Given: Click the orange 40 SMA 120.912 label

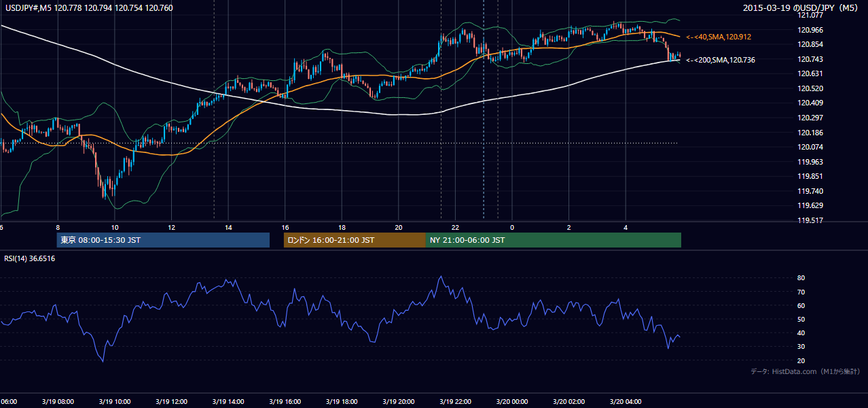Looking at the screenshot, I should point(719,37).
